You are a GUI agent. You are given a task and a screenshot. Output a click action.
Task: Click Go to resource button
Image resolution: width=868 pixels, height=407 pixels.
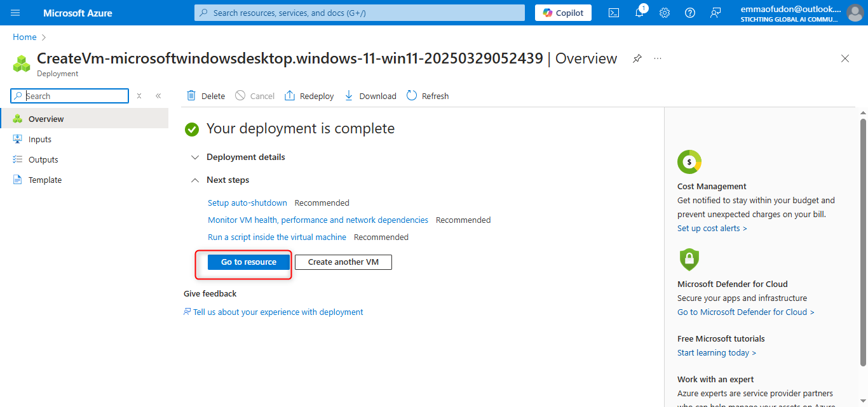[248, 262]
